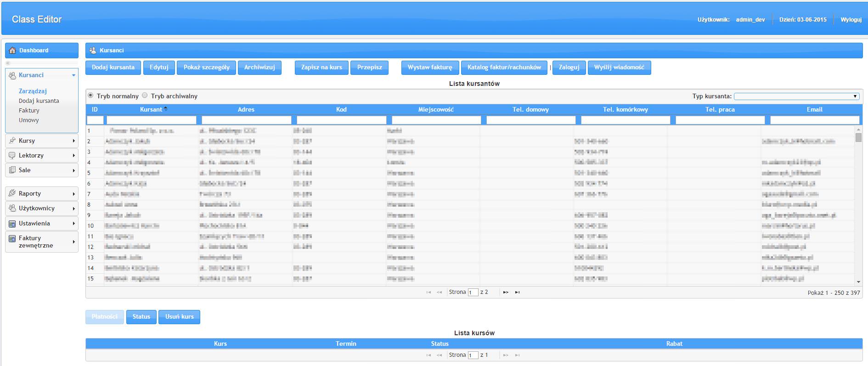The width and height of the screenshot is (868, 366).
Task: Select Tryb normalny radio button
Action: click(x=91, y=96)
